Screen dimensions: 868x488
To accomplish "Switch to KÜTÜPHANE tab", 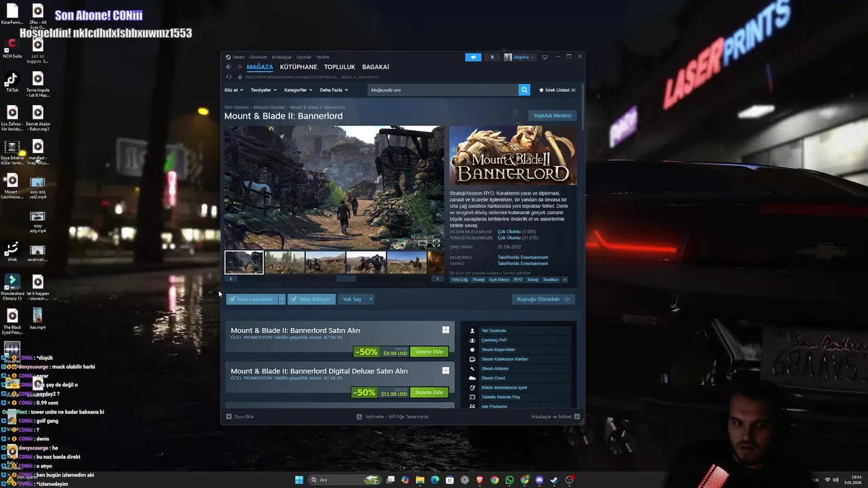I will point(298,67).
